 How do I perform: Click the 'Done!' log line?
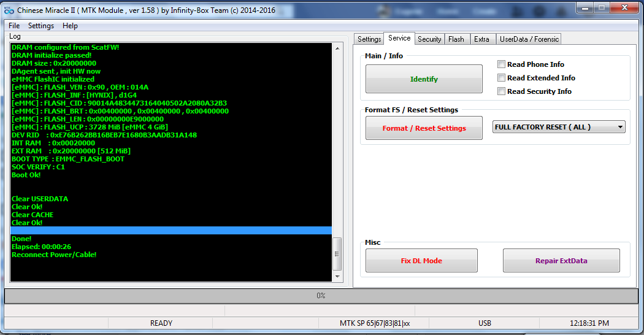[x=21, y=239]
